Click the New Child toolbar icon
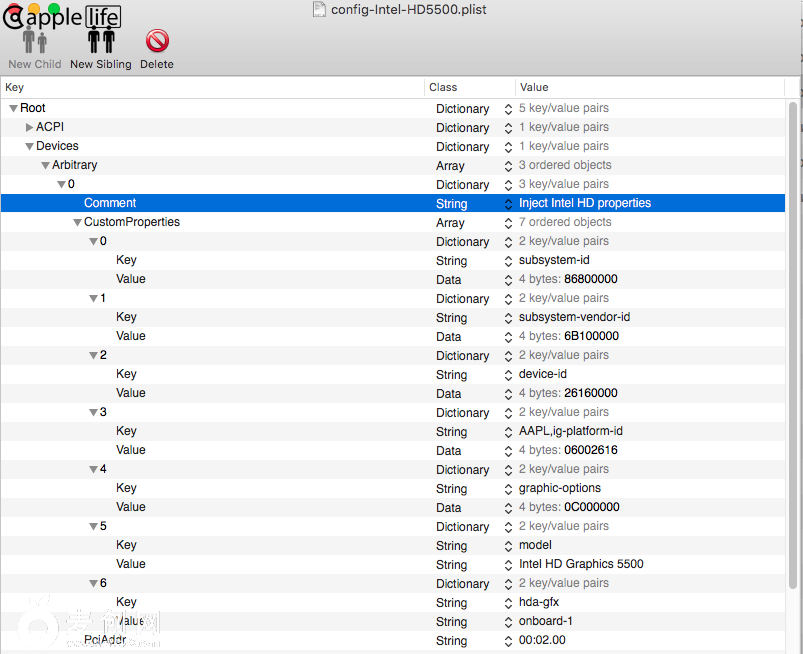 point(34,42)
